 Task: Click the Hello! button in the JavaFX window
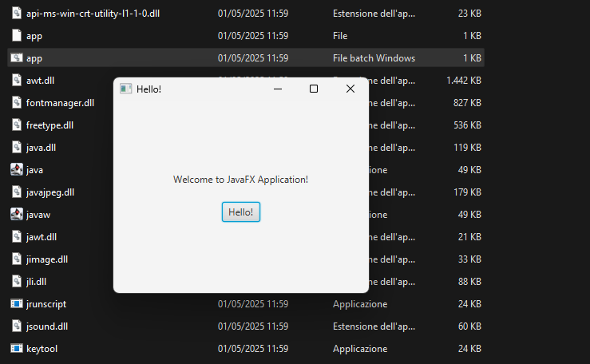pos(241,212)
